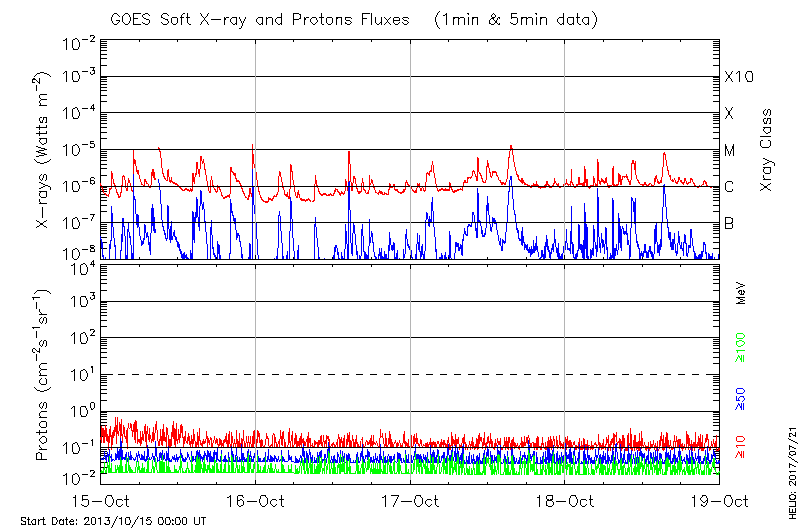Select the green ≥100 MeV legend label
Viewport: 800px width, 530px height.
[x=741, y=348]
